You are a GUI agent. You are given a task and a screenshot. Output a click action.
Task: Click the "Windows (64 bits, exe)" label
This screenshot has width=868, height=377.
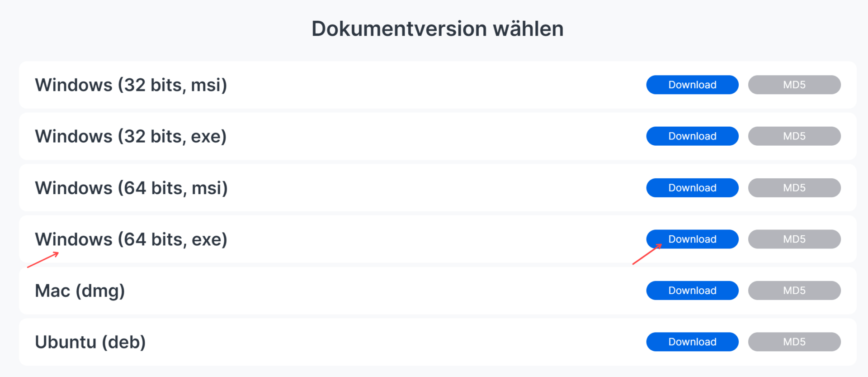(x=131, y=239)
